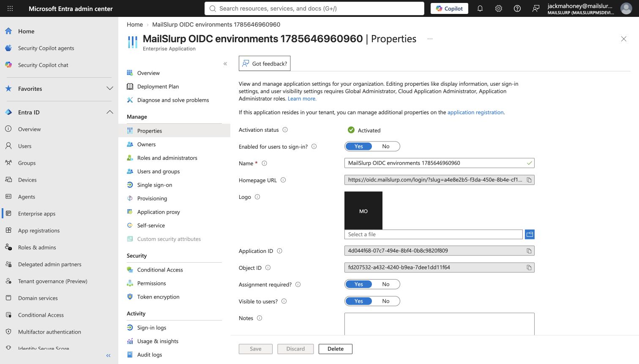The image size is (639, 364).
Task: Show info tooltip for Notes
Action: point(259,318)
